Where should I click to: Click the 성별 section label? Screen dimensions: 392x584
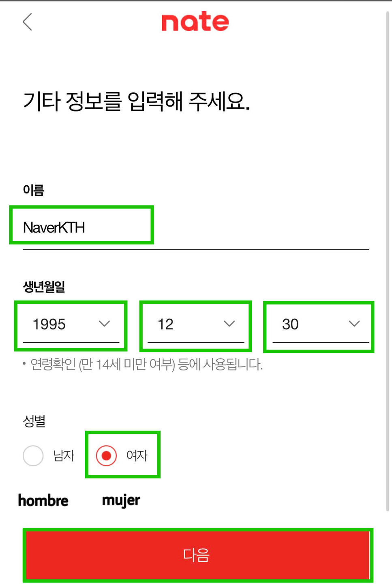coord(34,421)
